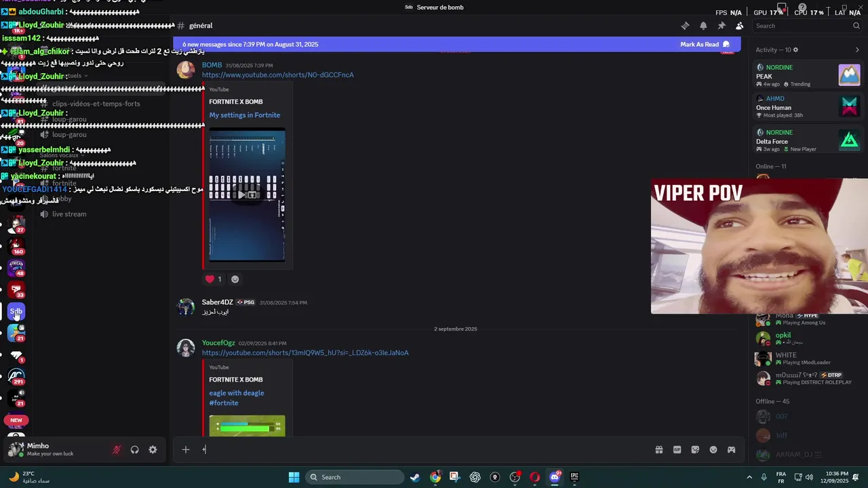Select the server with 27 badge

coord(16,225)
